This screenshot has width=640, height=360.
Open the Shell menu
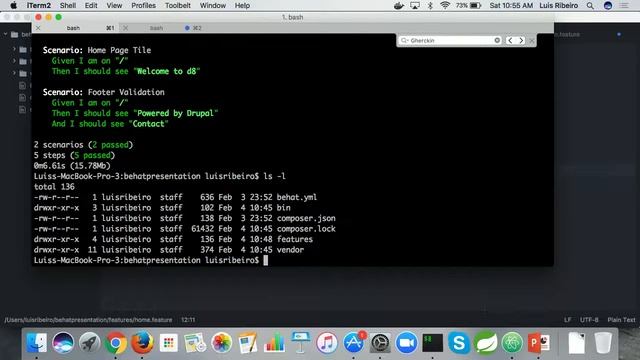pyautogui.click(x=68, y=5)
